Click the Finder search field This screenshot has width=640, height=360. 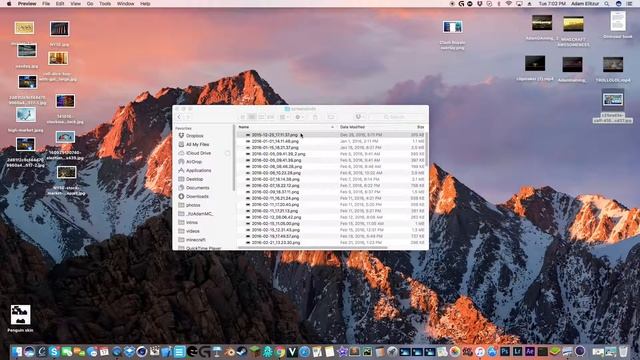(396, 117)
